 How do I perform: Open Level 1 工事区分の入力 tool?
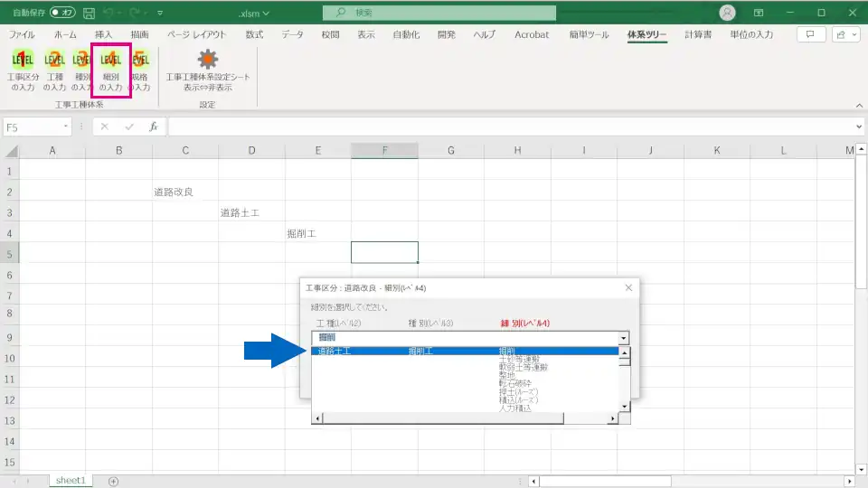(23, 70)
